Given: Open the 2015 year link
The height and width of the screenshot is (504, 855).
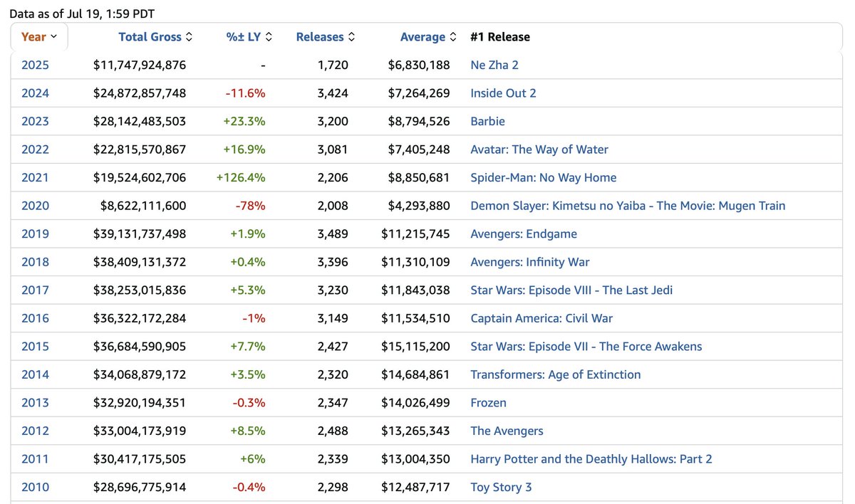Looking at the screenshot, I should (x=35, y=347).
